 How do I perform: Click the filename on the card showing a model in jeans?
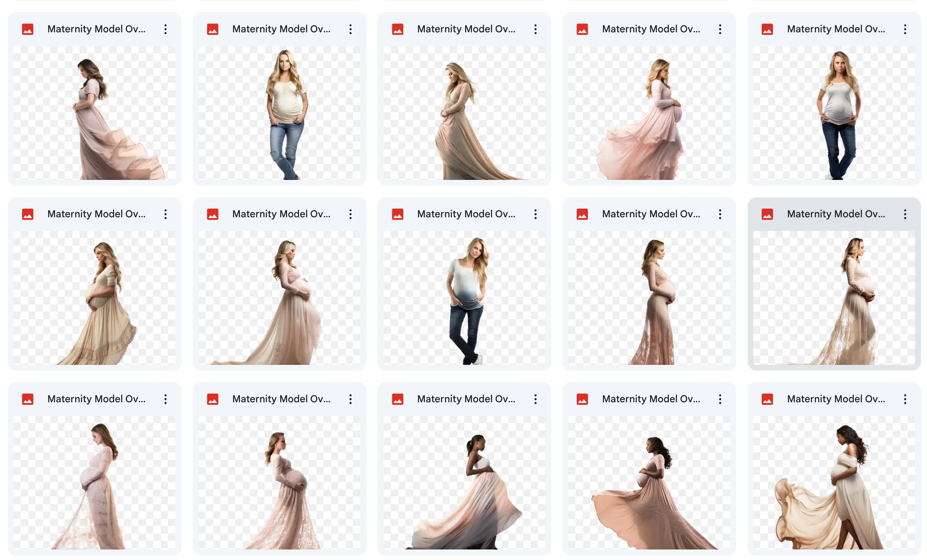(282, 29)
